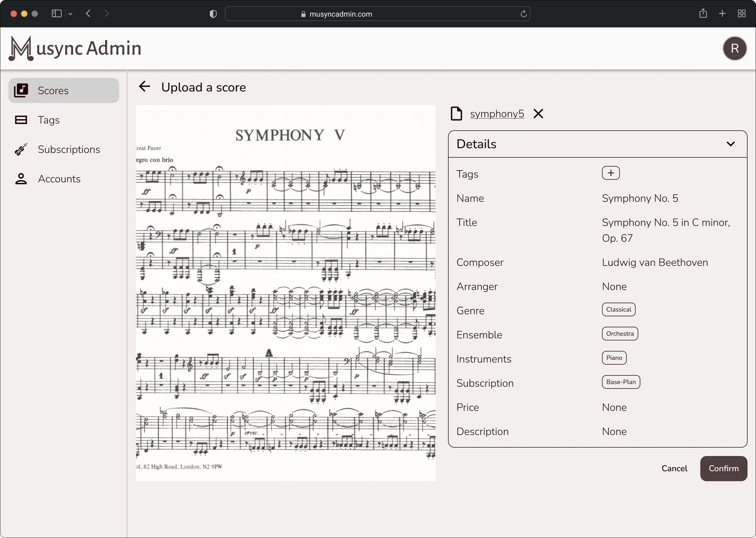This screenshot has width=756, height=538.
Task: Click the Accounts person icon
Action: [x=21, y=179]
